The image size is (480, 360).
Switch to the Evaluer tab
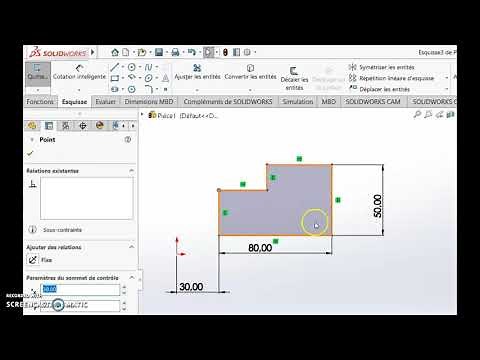[105, 102]
